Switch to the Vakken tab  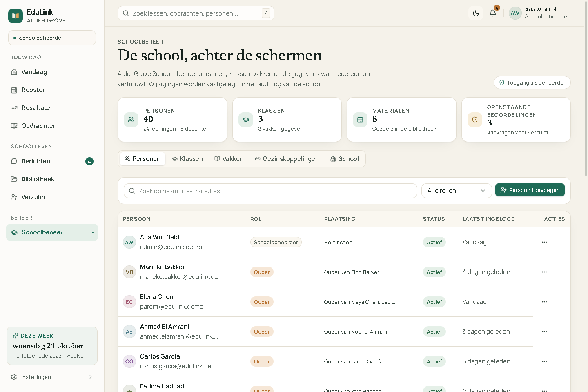229,159
